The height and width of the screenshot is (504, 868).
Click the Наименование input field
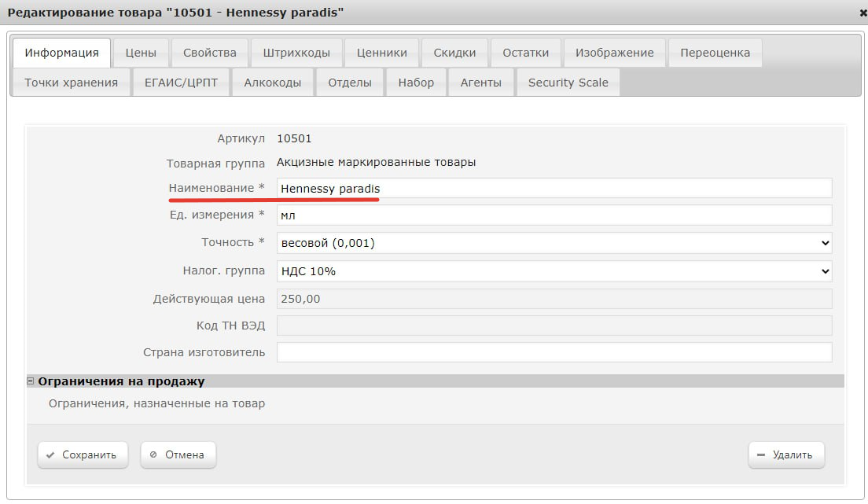pos(554,188)
